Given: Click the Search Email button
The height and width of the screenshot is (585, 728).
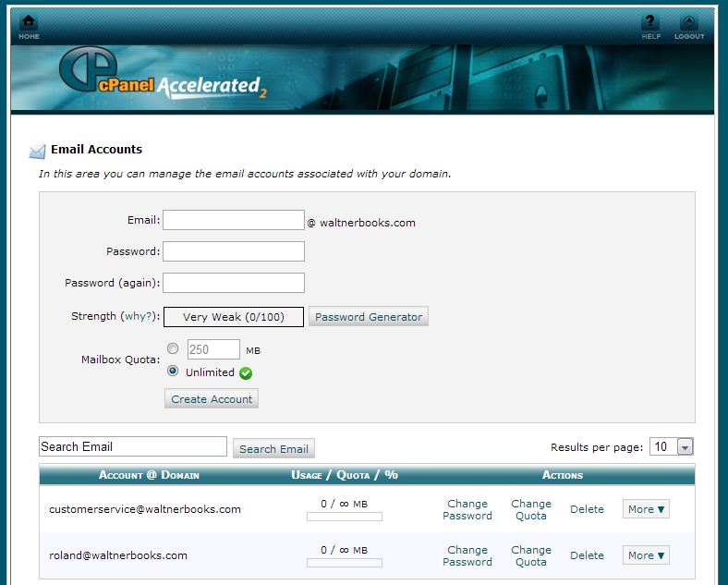Looking at the screenshot, I should pos(273,448).
